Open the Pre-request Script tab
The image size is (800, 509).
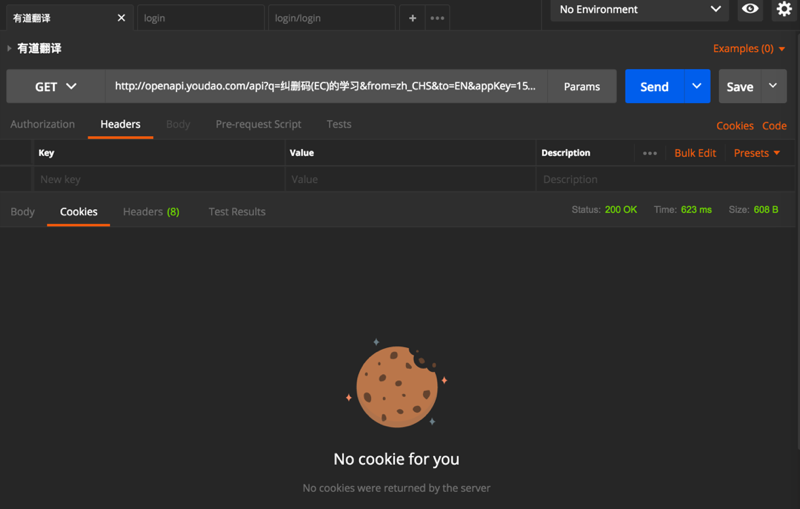coord(258,124)
